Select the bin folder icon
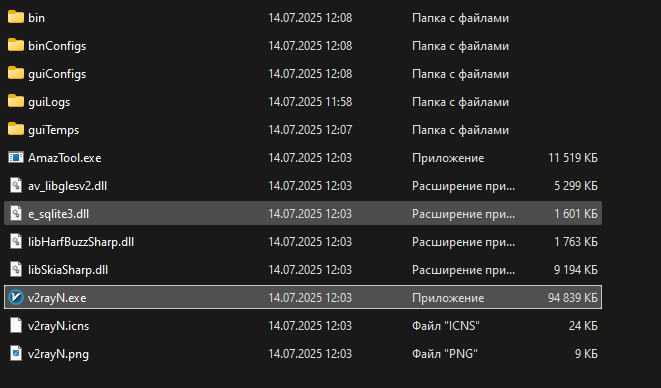Image resolution: width=661 pixels, height=388 pixels. pyautogui.click(x=16, y=17)
